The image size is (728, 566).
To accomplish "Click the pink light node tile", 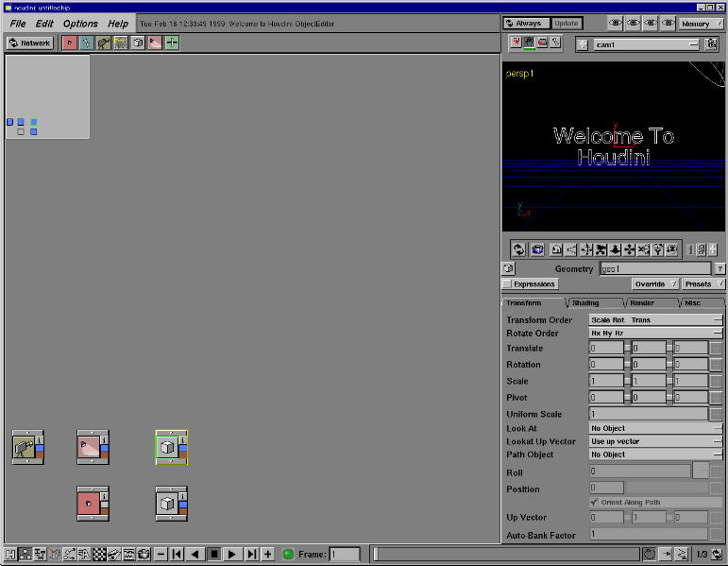I will 93,447.
